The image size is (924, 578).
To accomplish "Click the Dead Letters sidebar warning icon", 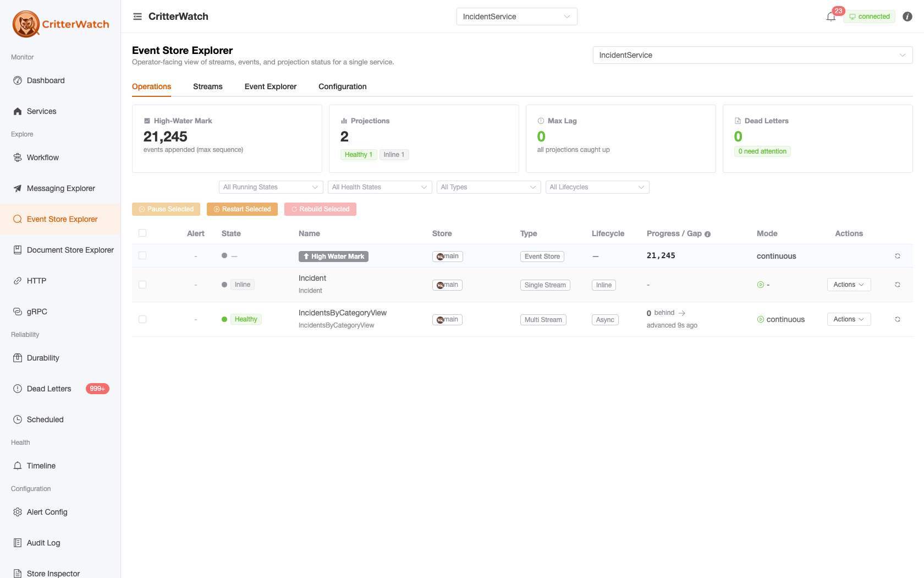I will coord(18,389).
